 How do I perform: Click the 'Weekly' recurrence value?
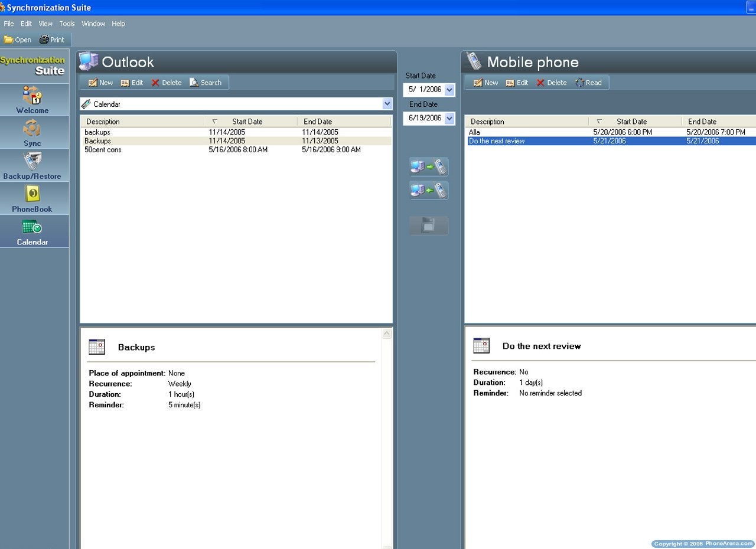pos(180,384)
